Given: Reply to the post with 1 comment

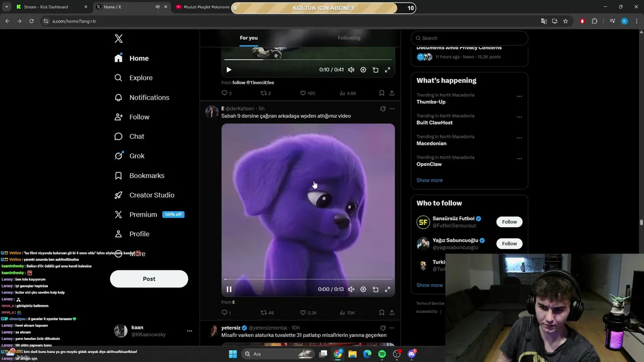Looking at the screenshot, I should tap(226, 313).
